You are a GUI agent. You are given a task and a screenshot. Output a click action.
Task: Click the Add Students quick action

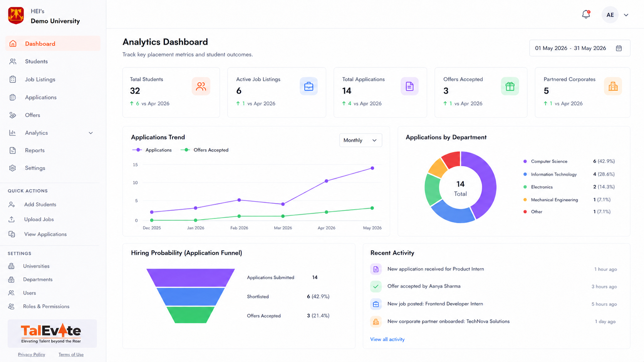pos(40,204)
